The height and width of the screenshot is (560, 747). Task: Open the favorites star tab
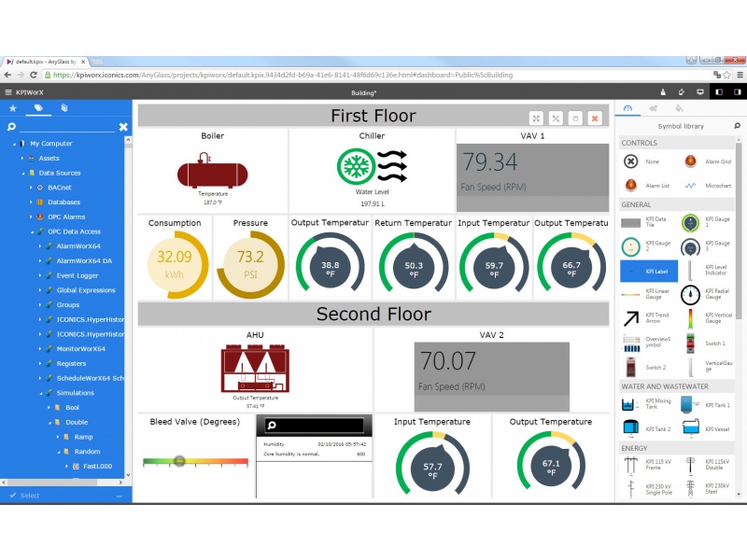[13, 108]
